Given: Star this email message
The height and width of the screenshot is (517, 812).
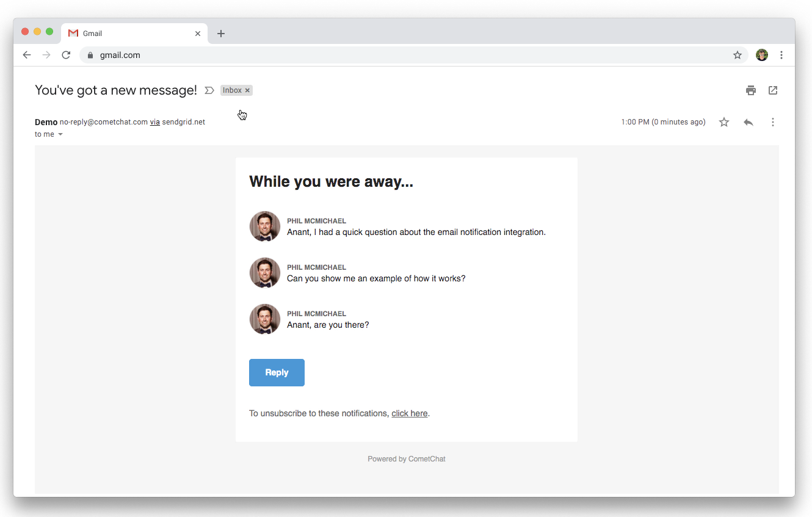Looking at the screenshot, I should click(x=724, y=122).
